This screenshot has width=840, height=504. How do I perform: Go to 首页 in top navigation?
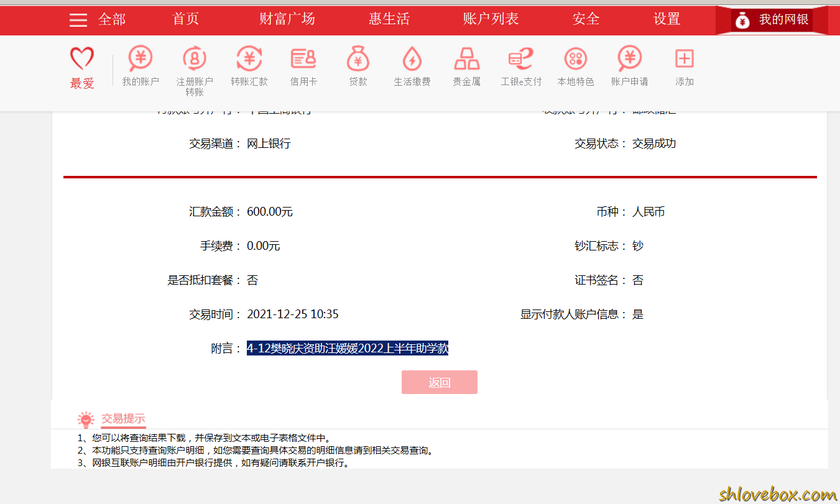coord(185,19)
